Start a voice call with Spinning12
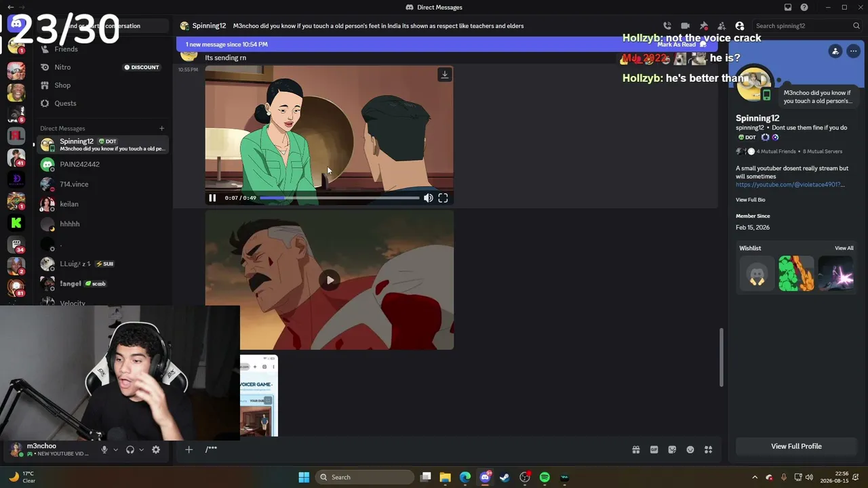 [667, 26]
